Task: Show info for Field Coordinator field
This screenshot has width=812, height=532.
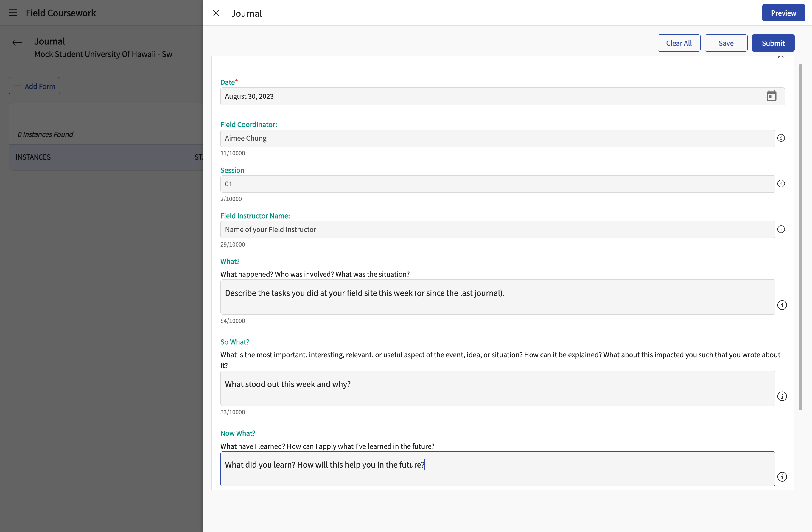Action: 781,138
